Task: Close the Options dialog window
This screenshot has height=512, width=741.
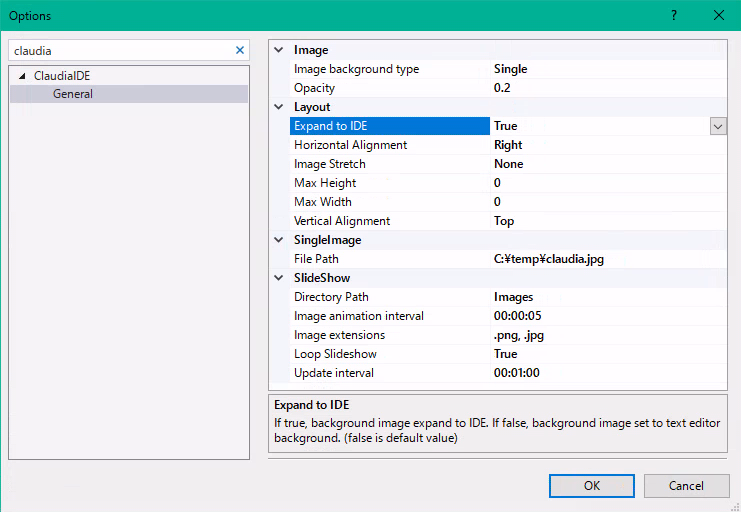Action: point(719,15)
